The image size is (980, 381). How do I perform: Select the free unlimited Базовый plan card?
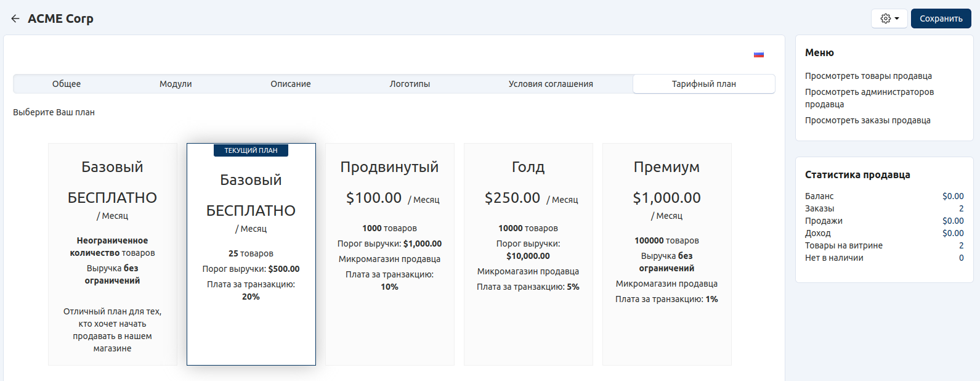pyautogui.click(x=113, y=254)
